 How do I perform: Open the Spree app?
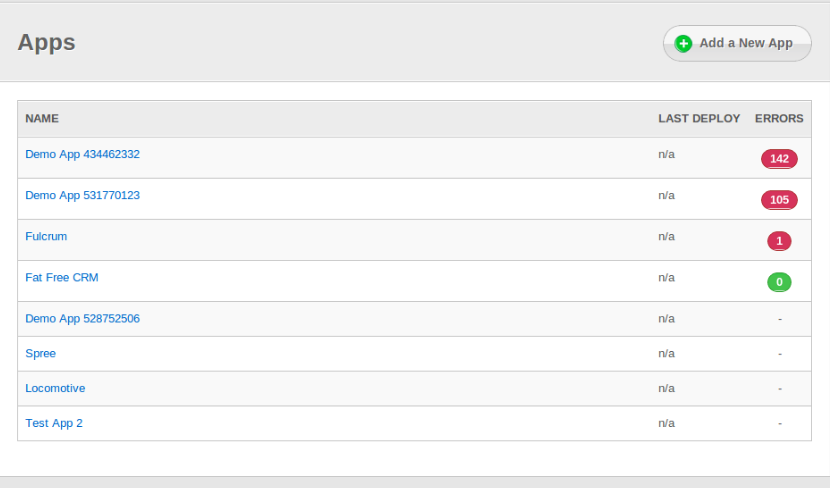40,353
